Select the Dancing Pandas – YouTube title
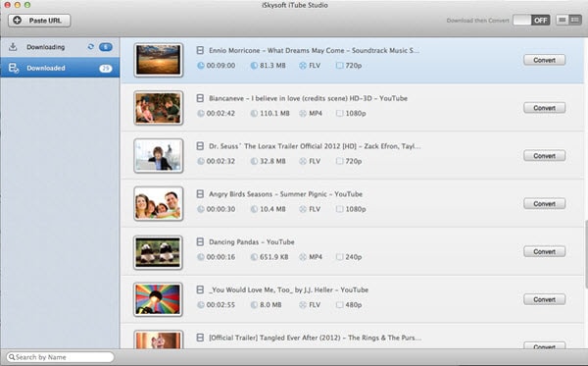588x366 pixels. click(251, 242)
